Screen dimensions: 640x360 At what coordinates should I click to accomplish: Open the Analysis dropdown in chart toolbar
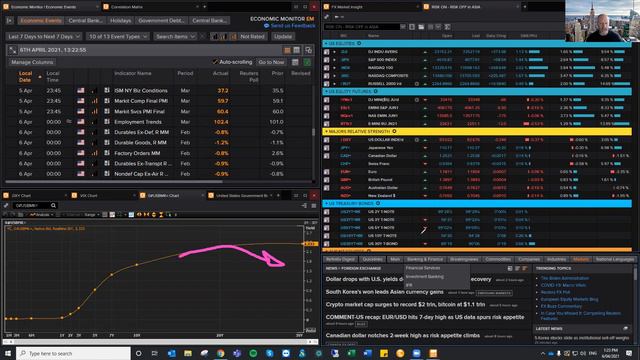(41, 215)
